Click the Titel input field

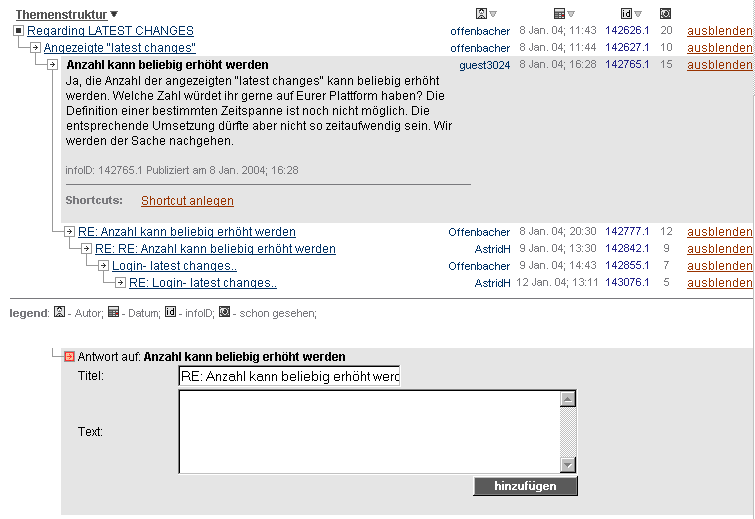[x=289, y=376]
